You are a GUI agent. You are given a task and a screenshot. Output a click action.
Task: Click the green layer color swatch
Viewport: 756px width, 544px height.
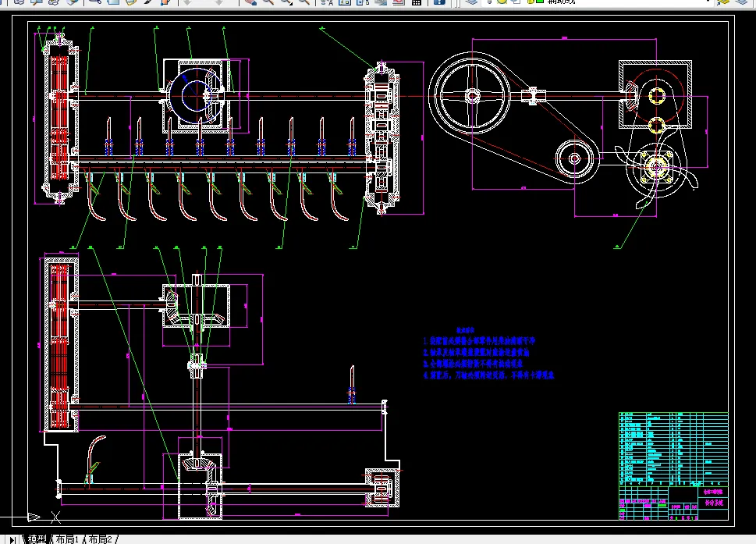pos(540,2)
